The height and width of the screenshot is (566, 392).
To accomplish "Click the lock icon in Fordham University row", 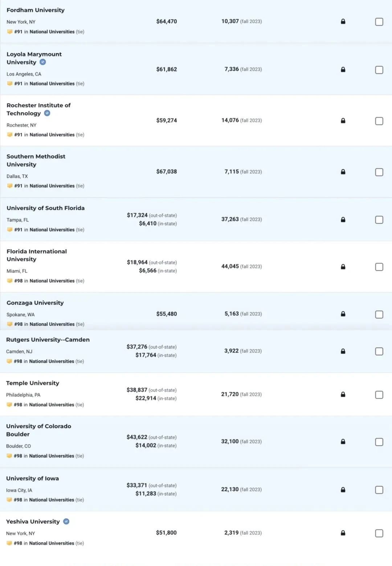I will 343,21.
